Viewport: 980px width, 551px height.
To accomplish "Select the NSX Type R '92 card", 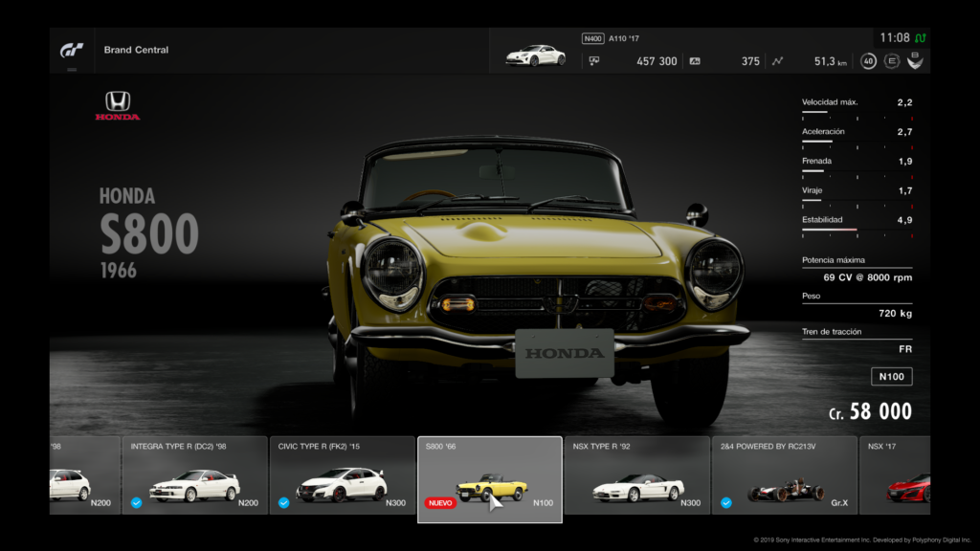I will 636,475.
